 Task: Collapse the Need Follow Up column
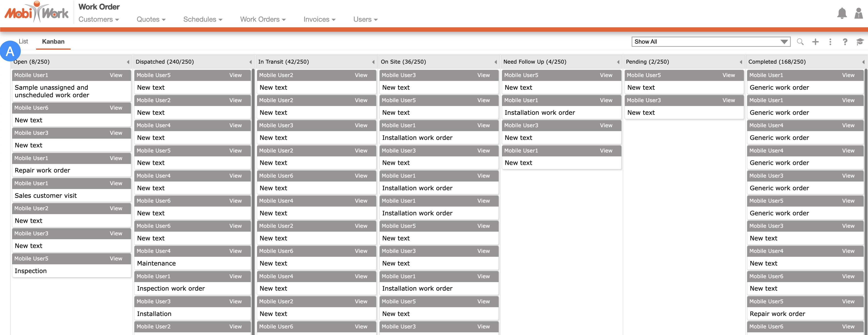[618, 62]
